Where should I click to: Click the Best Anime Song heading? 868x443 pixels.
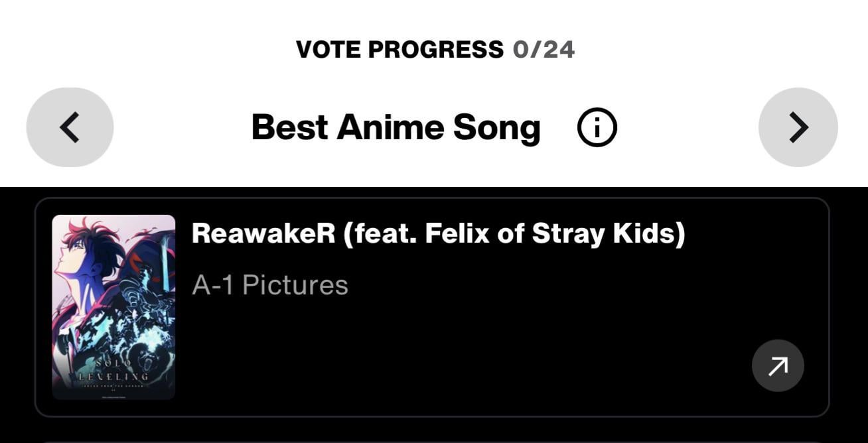tap(396, 127)
